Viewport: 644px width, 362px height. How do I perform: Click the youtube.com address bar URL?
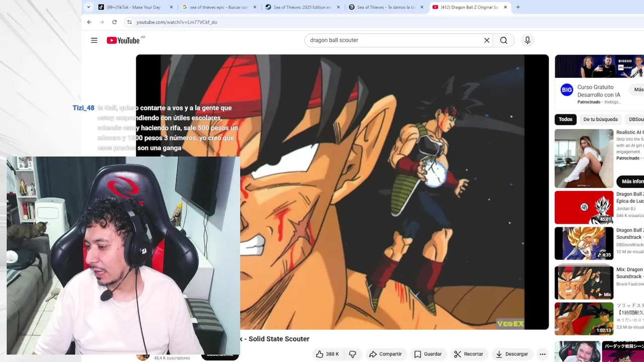(177, 22)
